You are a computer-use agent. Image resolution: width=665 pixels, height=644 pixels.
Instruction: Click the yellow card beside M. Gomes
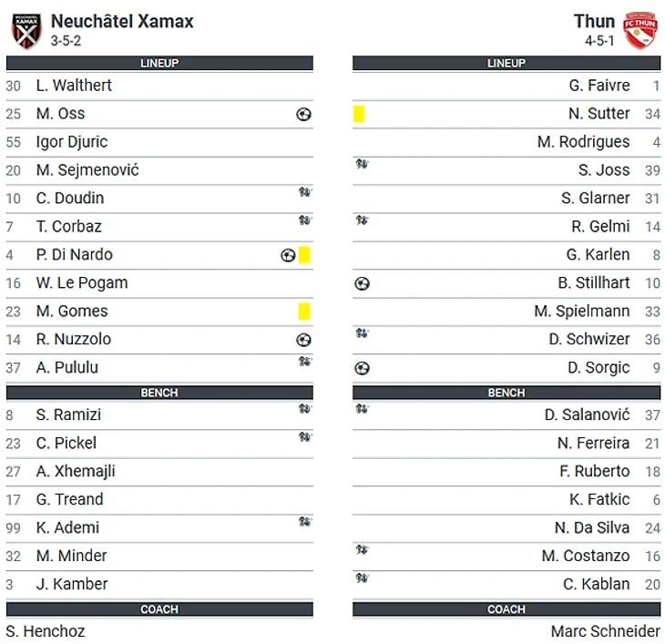pyautogui.click(x=304, y=312)
